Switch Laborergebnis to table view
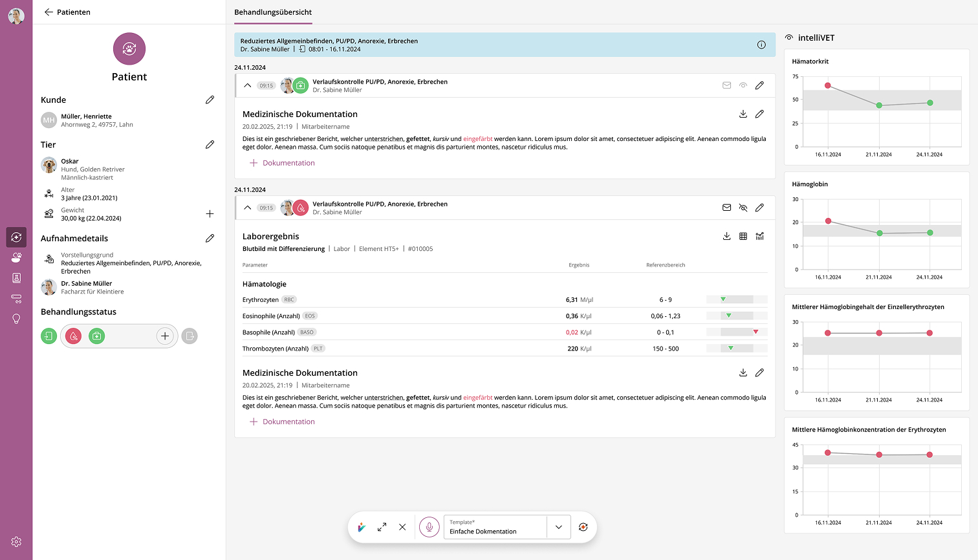This screenshot has height=560, width=978. pos(743,236)
